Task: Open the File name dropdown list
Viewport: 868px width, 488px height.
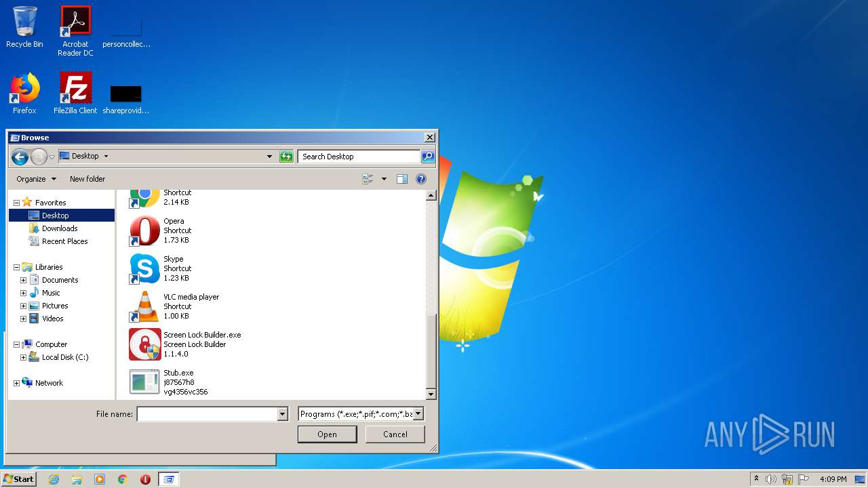Action: point(283,414)
